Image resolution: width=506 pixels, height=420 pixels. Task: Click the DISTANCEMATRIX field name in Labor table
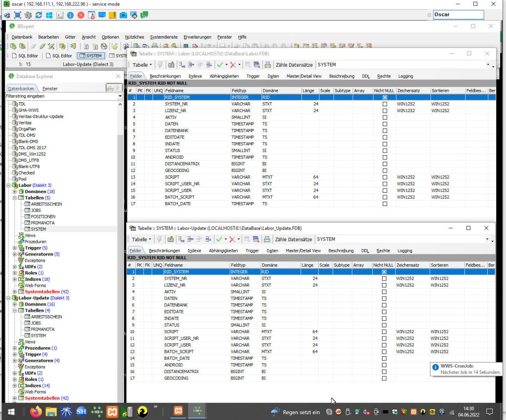pos(182,164)
